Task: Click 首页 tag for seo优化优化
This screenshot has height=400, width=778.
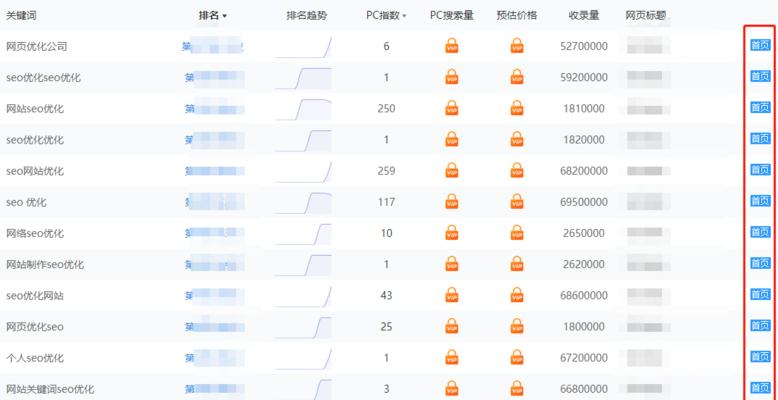Action: 760,138
